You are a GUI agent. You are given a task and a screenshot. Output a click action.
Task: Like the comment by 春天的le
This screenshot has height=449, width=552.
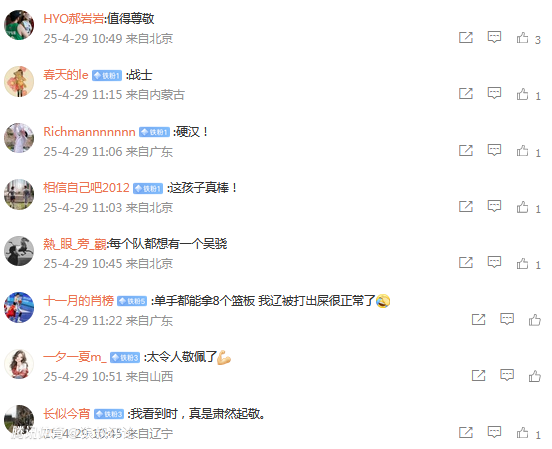click(x=522, y=94)
